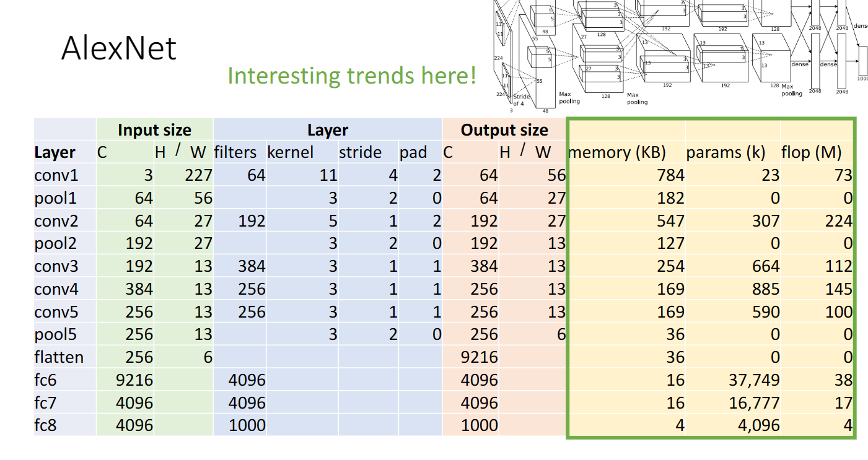Click the 'Input size' header cell
Screen dimensions: 868x460
tap(154, 130)
